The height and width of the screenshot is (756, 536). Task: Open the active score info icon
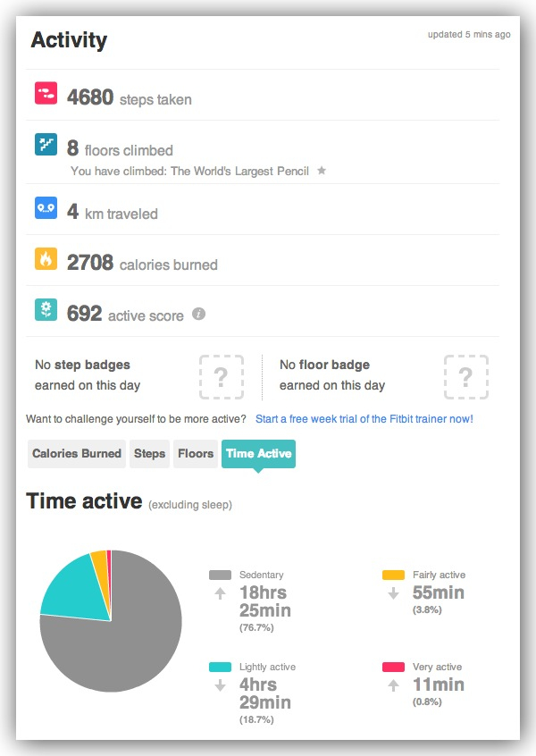click(199, 315)
